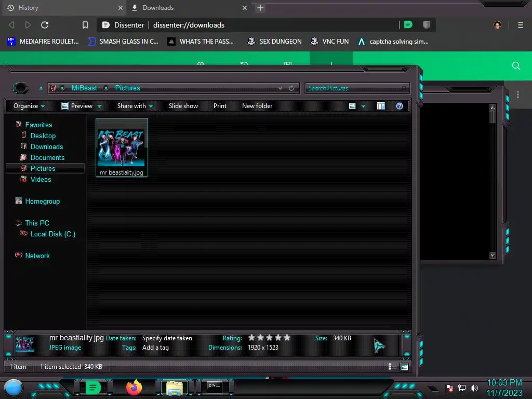Screen dimensions: 532x399
Task: Select Homegroup in navigation pane
Action: (43, 201)
